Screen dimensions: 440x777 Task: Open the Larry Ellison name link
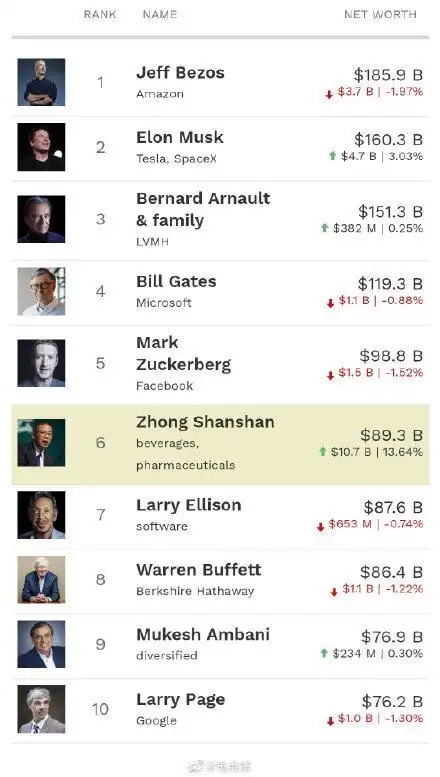[189, 505]
